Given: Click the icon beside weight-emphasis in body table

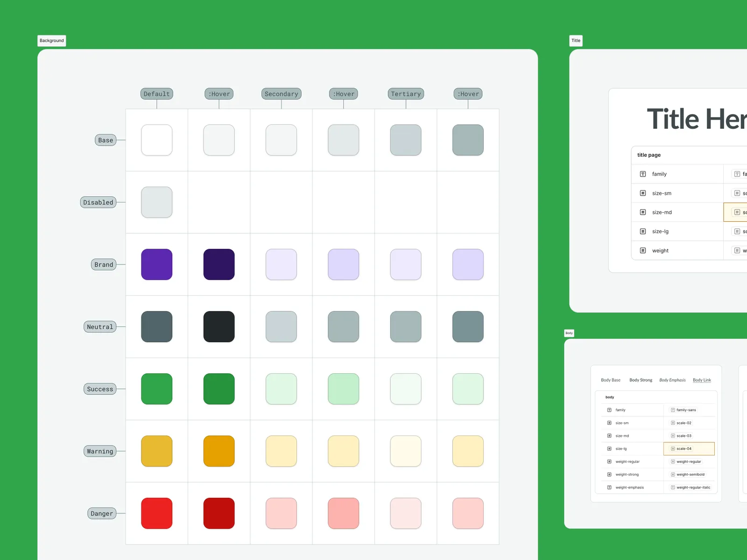Looking at the screenshot, I should (609, 487).
